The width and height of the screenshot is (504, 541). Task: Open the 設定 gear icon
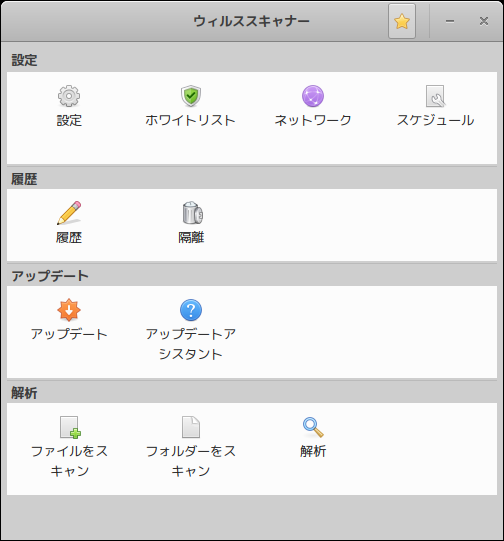pos(69,96)
